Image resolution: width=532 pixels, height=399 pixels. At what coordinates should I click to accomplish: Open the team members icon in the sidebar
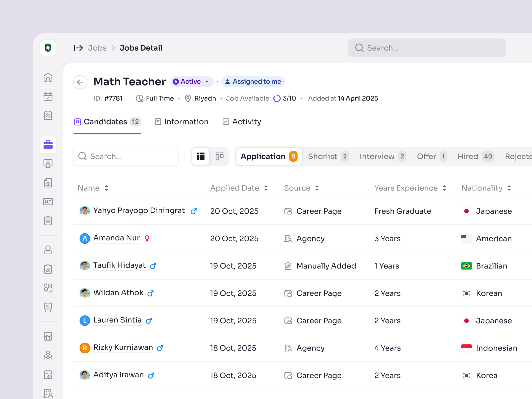pos(48,288)
